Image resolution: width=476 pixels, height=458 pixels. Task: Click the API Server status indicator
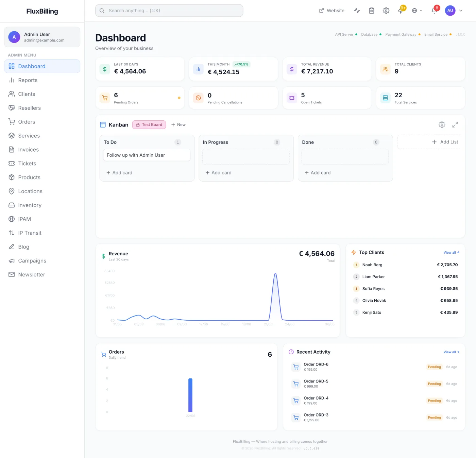coord(346,34)
